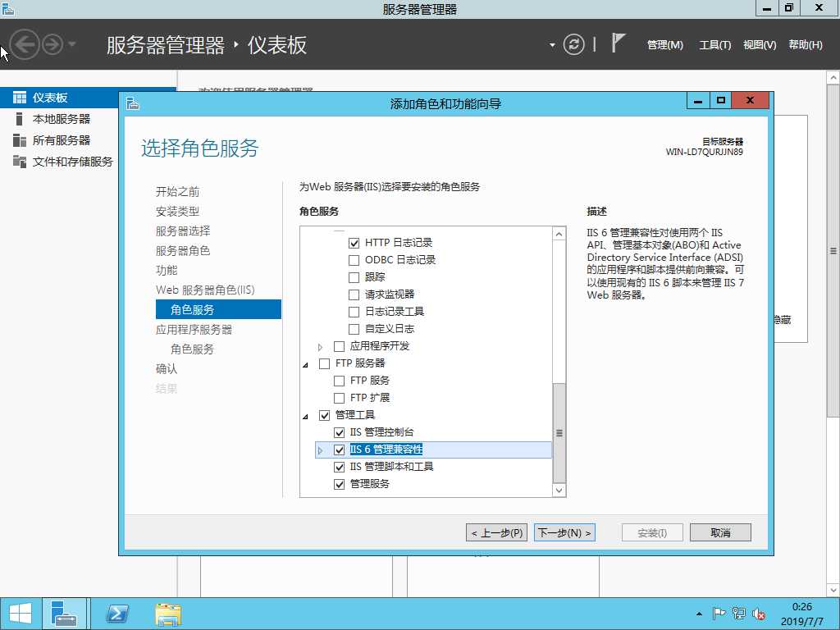Open the 帮助(H) menu
Image resolution: width=840 pixels, height=630 pixels.
click(806, 45)
